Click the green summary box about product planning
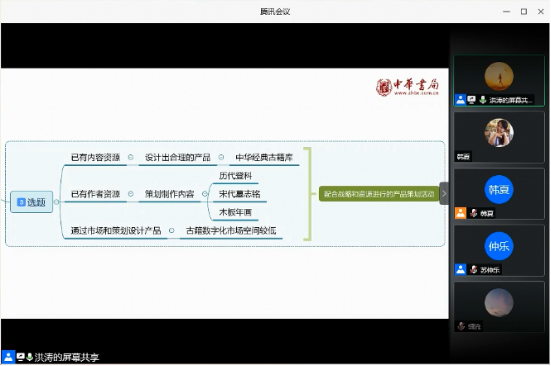Image resolution: width=551 pixels, height=366 pixels. [379, 194]
